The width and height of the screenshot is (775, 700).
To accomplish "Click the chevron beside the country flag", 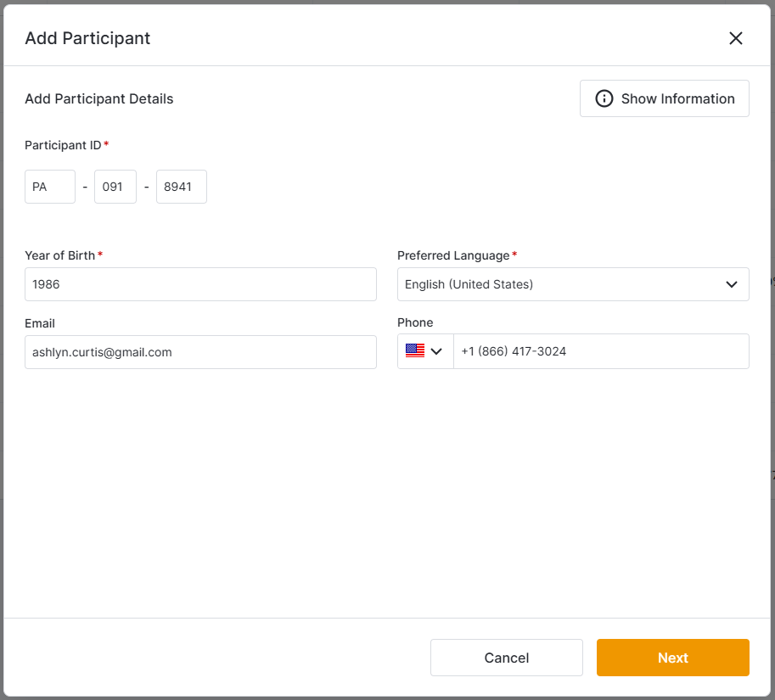I will pyautogui.click(x=435, y=351).
